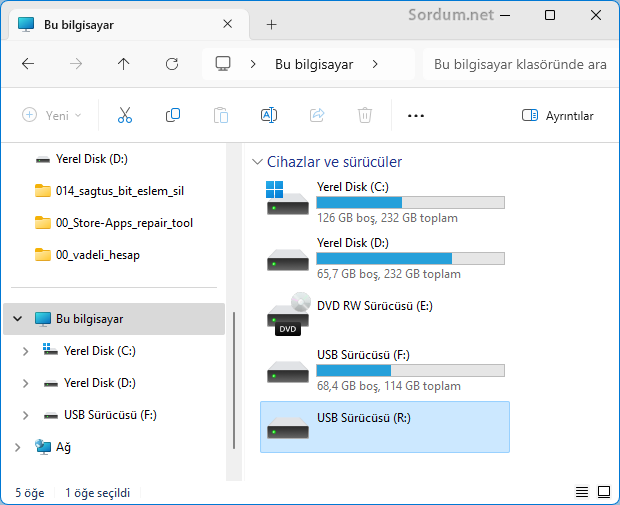Minimize the Explorer window
Screen dimensions: 620x505
tap(505, 16)
